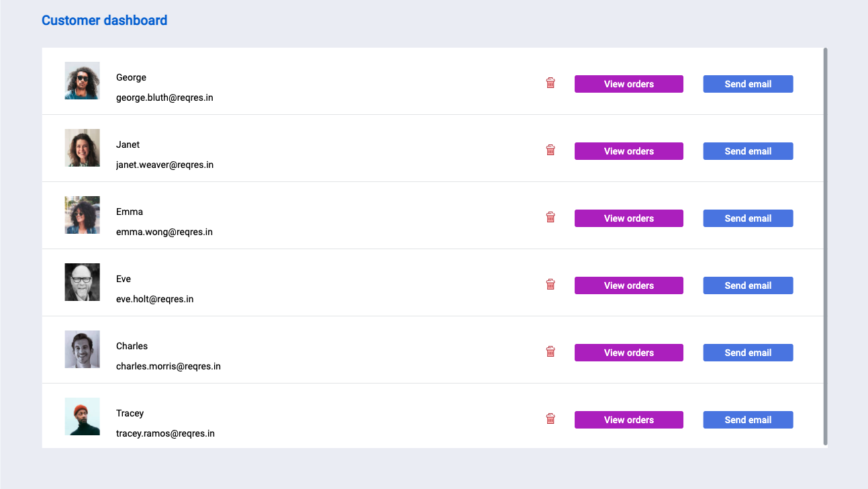868x489 pixels.
Task: Click George's profile photo
Action: [x=83, y=81]
